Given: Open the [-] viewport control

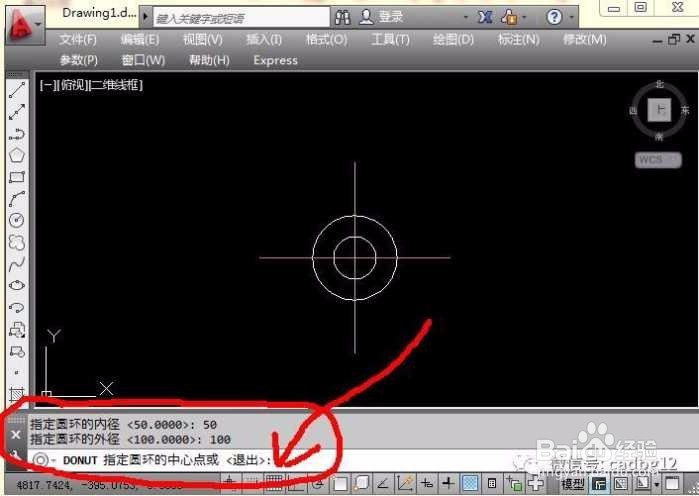Looking at the screenshot, I should [x=48, y=85].
